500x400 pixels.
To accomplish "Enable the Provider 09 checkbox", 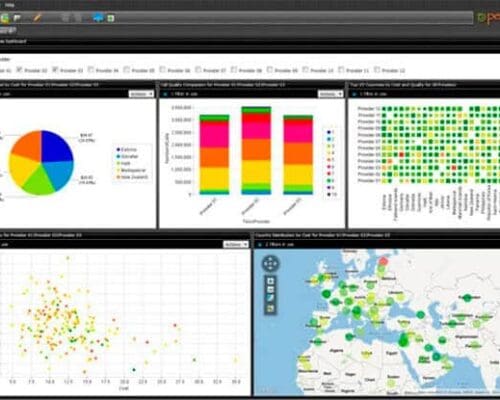I will click(270, 70).
